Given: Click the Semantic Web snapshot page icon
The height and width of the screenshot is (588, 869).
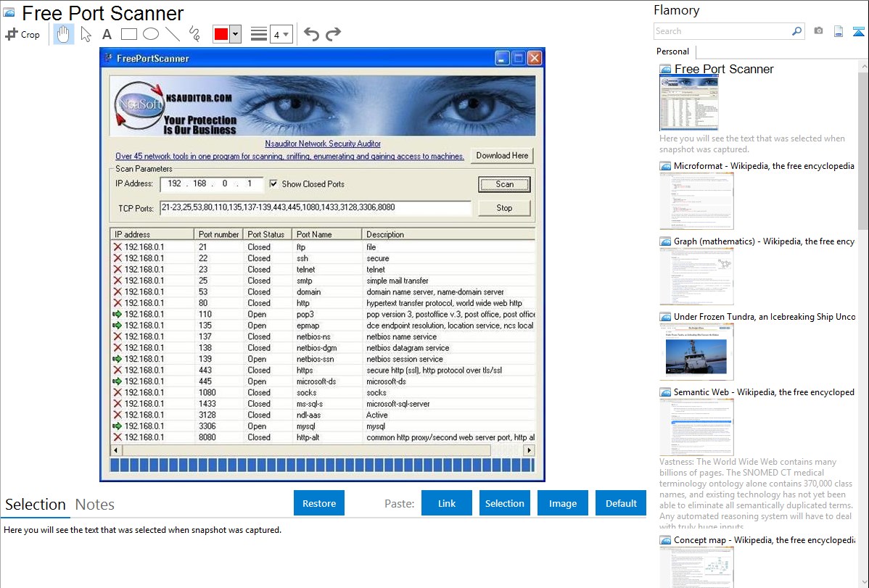Looking at the screenshot, I should 665,392.
